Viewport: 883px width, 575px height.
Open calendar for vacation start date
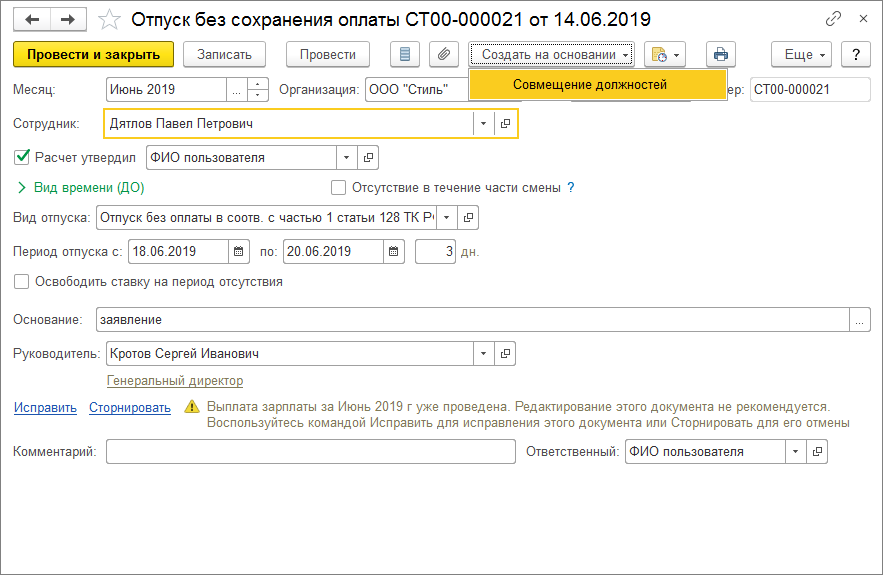tap(239, 251)
